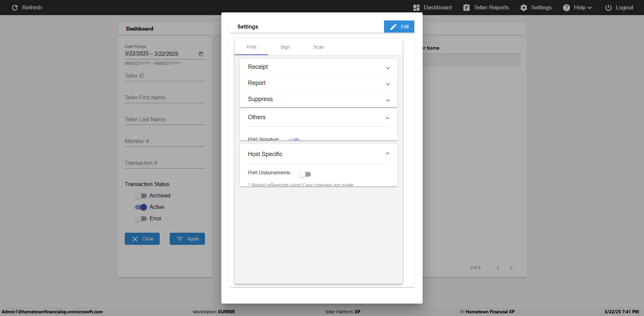Switch to the Scan tab

point(318,47)
